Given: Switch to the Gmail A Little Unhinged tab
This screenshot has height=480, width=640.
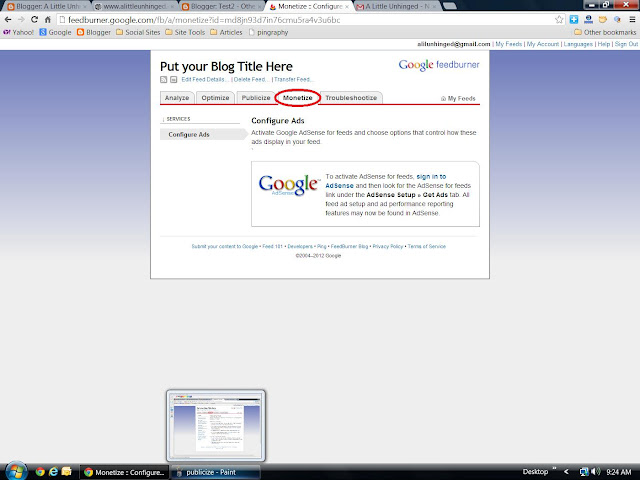Looking at the screenshot, I should (396, 7).
